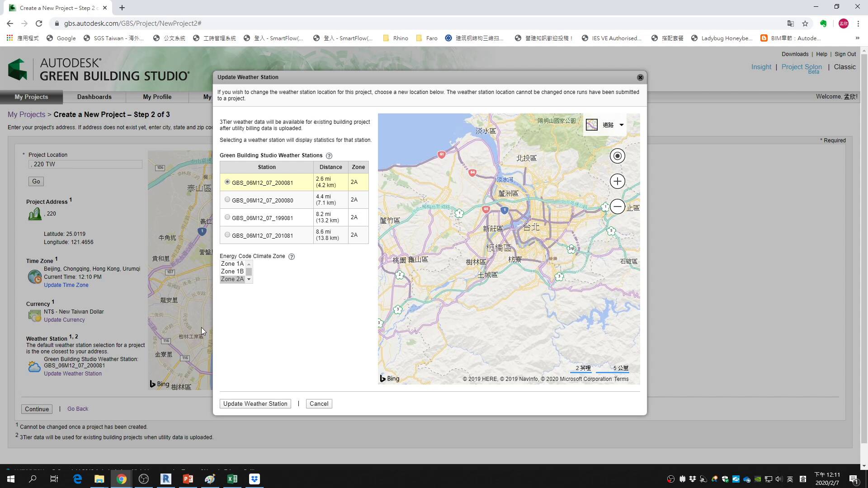Select station GBS_06M12_07_200081 radio button
Viewport: 868px width, 488px height.
point(227,182)
